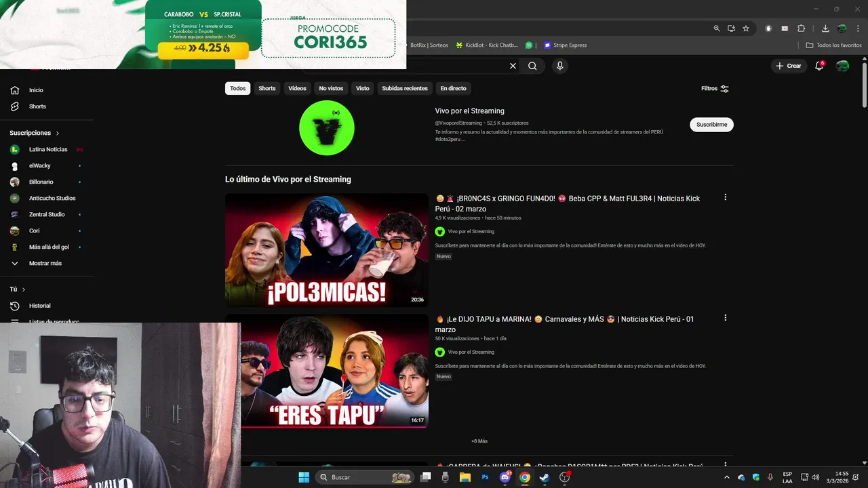Open the ¡POL3MICAS! video thumbnail

click(x=327, y=250)
